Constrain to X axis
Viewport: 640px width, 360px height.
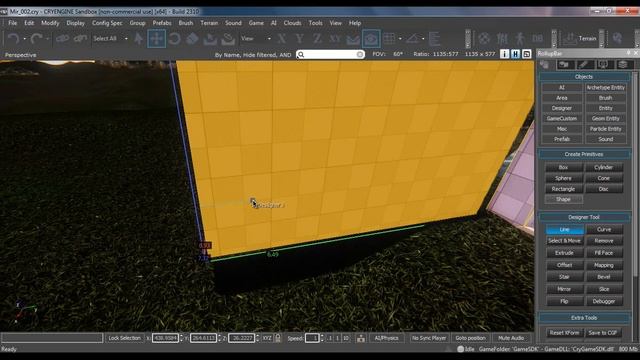(282, 39)
